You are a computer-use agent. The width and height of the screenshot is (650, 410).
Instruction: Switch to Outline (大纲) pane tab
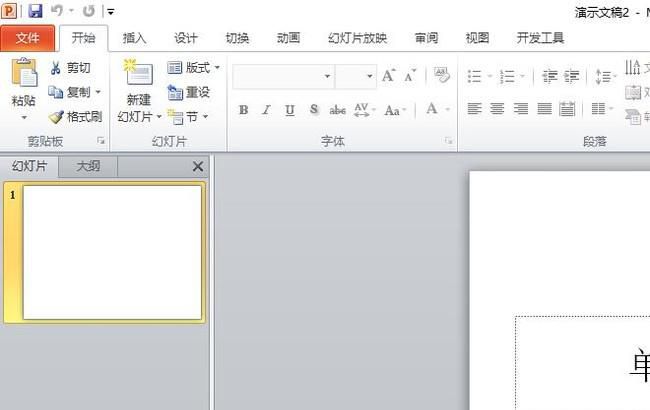[x=88, y=166]
